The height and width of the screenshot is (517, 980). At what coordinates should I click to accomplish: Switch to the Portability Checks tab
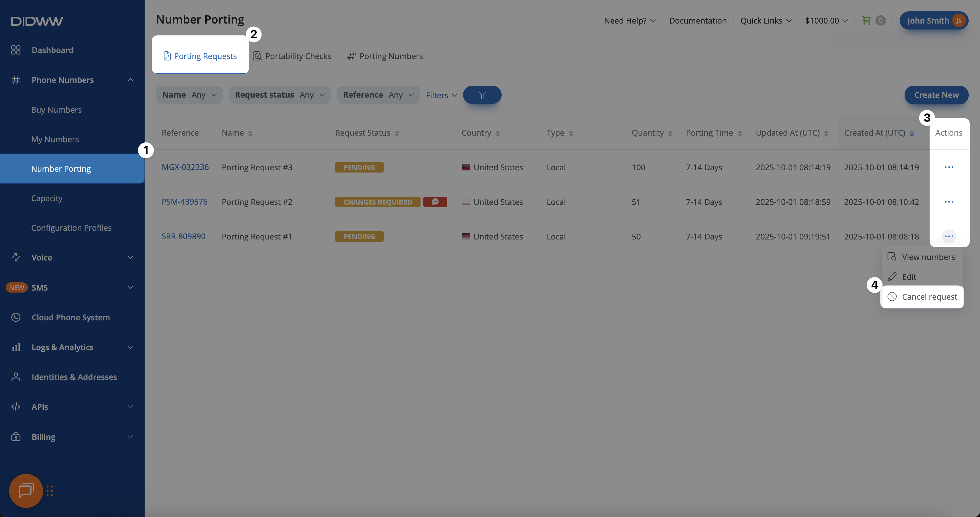click(x=292, y=56)
